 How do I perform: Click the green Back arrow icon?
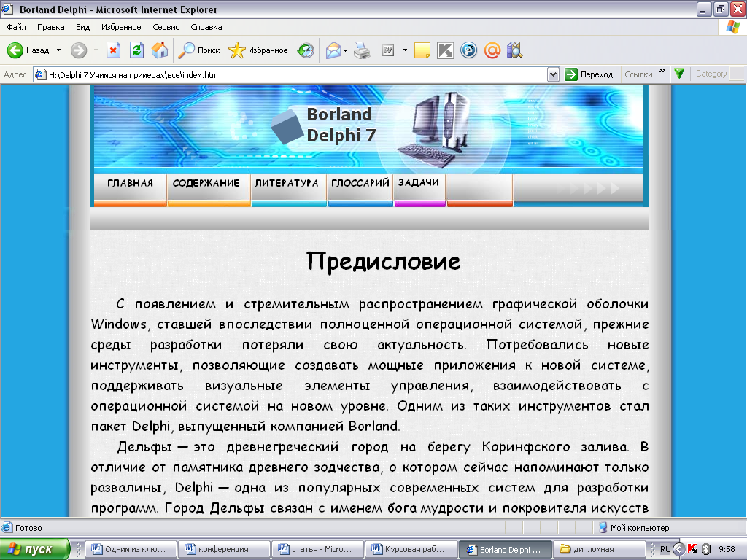pos(15,50)
